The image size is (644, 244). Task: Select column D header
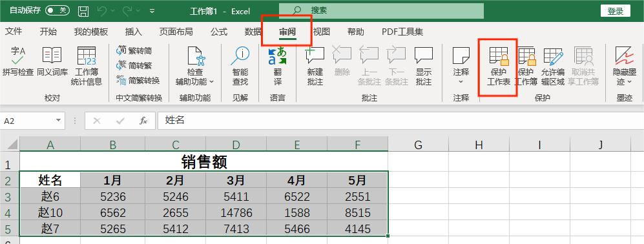point(236,145)
